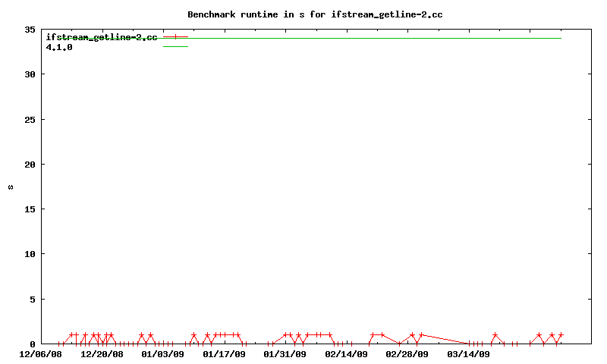Select the ifstream_getline-2.cc legend label
607x364 pixels.
point(102,37)
